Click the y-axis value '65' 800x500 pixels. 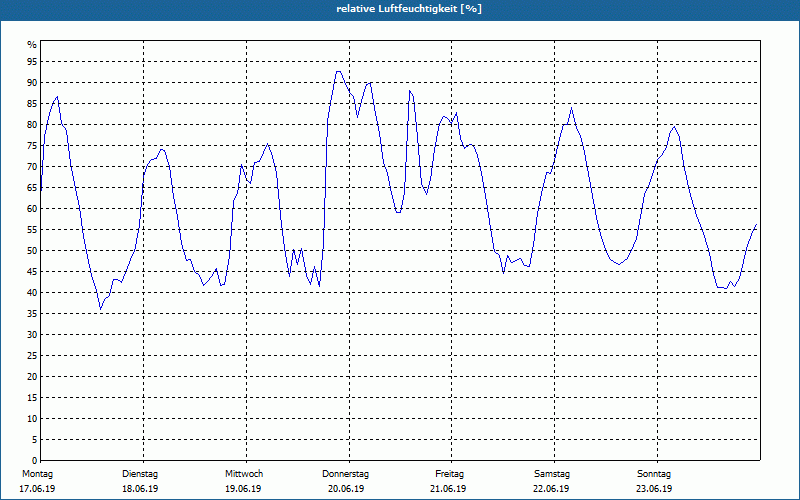(x=32, y=188)
